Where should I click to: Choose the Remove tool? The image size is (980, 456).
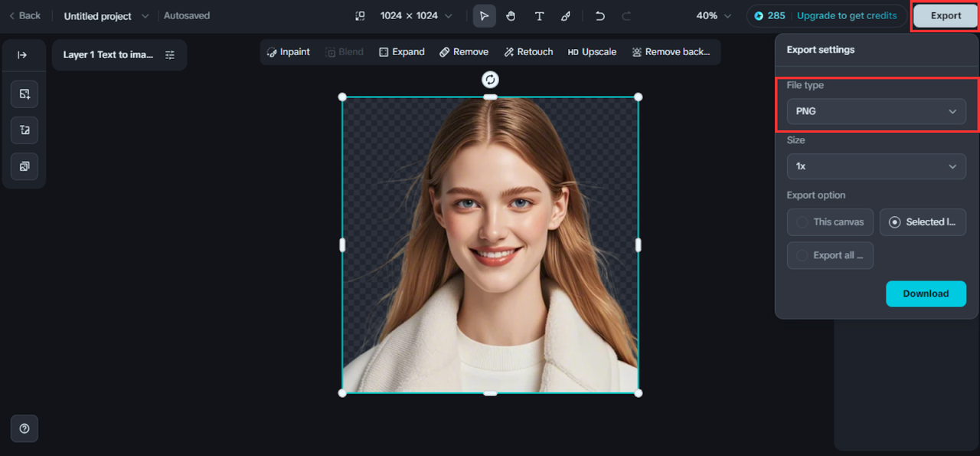(463, 52)
